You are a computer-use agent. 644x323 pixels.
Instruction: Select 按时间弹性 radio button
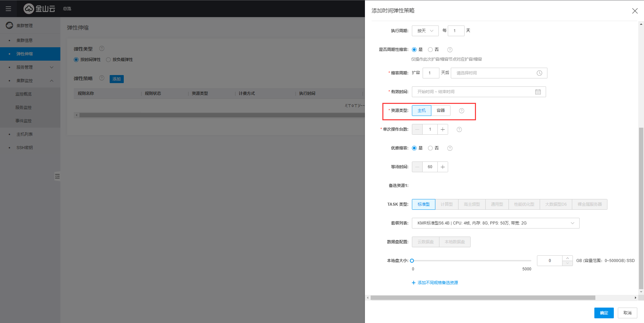pyautogui.click(x=76, y=60)
